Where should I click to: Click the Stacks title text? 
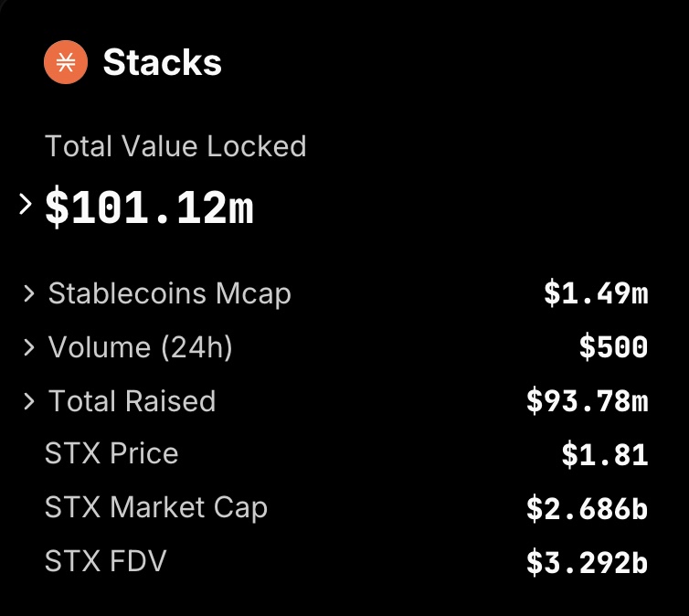pyautogui.click(x=162, y=62)
